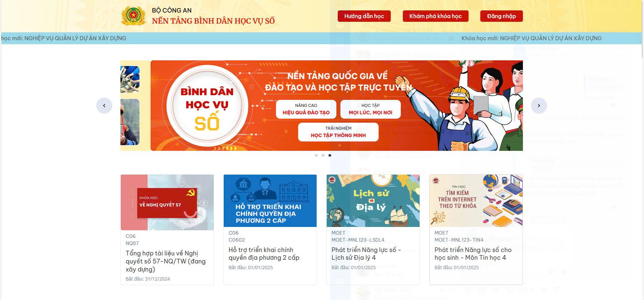The image size is (644, 300).
Task: Open Tìm kiếm trên Internet course thumbnail
Action: pyautogui.click(x=476, y=201)
